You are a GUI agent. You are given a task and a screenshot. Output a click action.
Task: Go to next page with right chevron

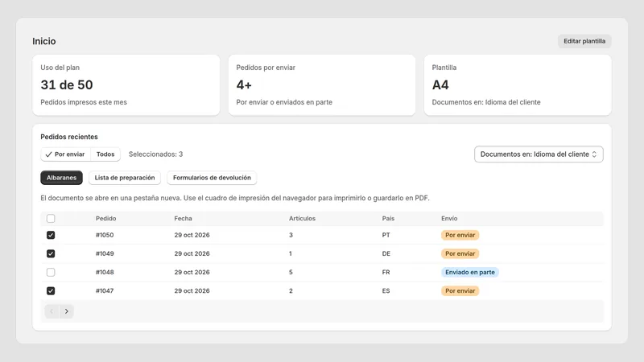(x=67, y=311)
